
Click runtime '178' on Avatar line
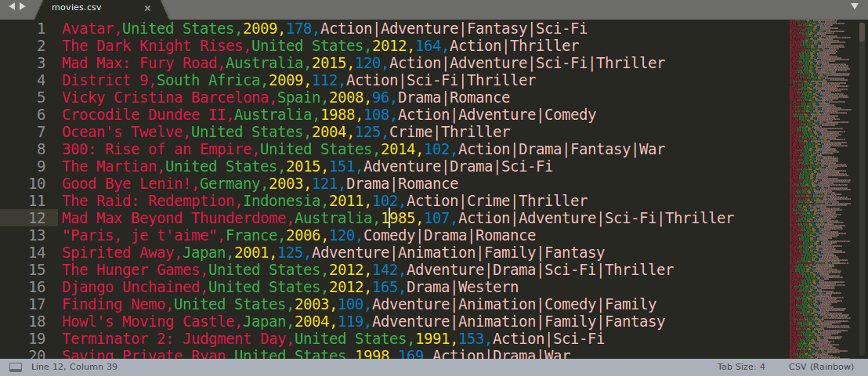(299, 29)
